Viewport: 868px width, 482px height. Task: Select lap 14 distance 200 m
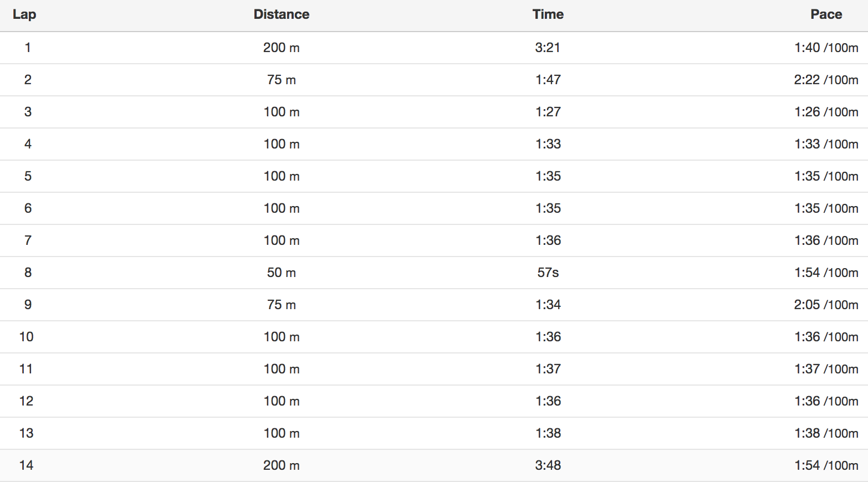[x=282, y=465]
